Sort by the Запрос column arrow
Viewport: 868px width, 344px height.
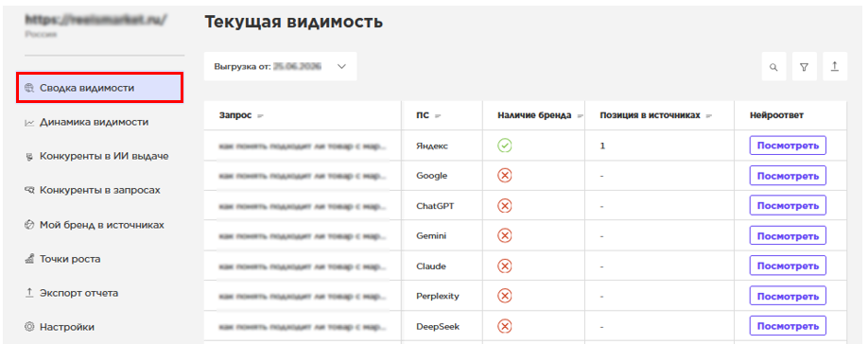point(260,116)
